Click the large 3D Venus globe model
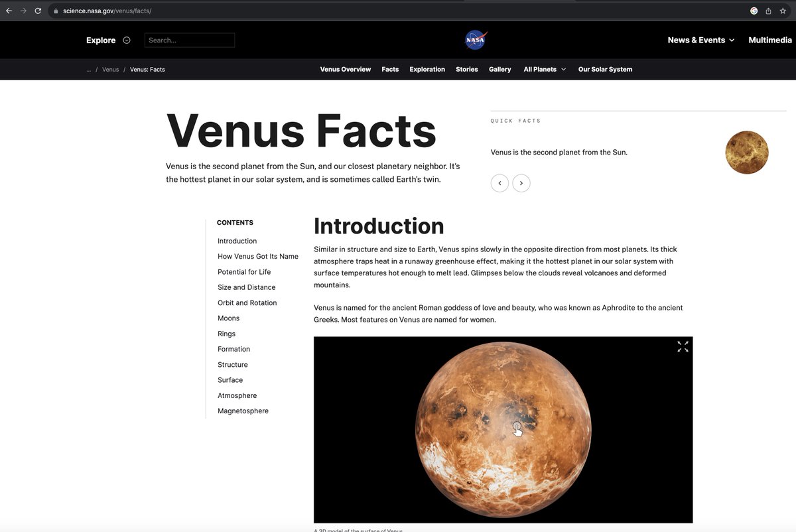Screen dimensions: 796x532 pos(503,429)
